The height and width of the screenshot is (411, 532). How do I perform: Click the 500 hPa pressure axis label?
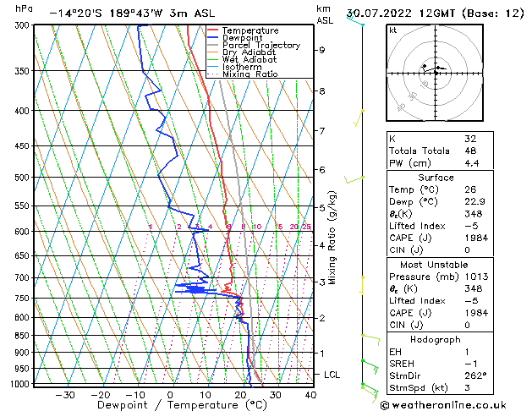click(x=22, y=178)
